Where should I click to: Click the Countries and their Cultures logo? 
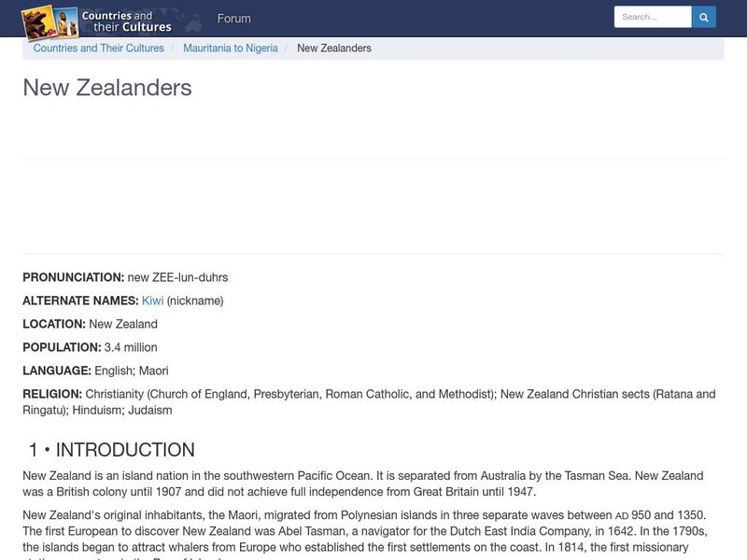pos(97,21)
